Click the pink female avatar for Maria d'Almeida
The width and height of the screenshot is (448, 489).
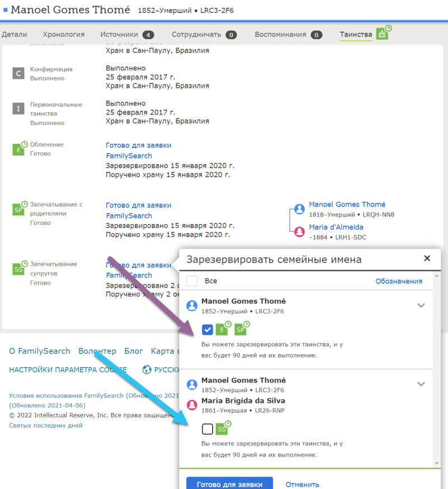click(300, 232)
